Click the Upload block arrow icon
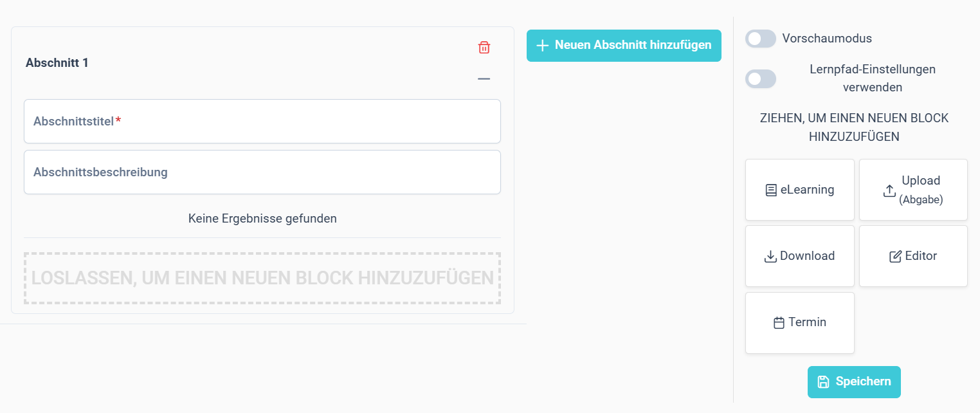Screen dimensions: 980x413 [x=889, y=190]
